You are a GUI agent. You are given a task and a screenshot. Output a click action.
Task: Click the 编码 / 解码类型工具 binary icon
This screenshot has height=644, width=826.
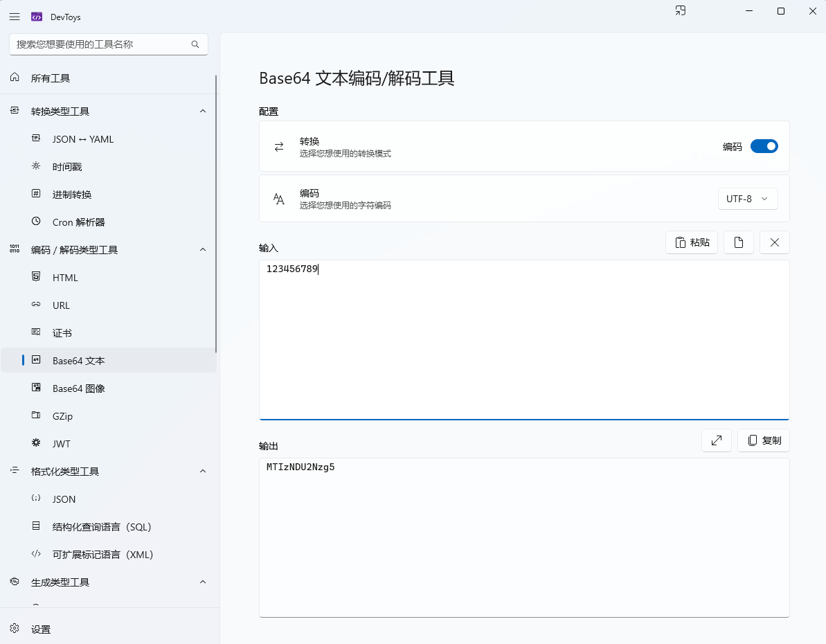click(x=15, y=249)
